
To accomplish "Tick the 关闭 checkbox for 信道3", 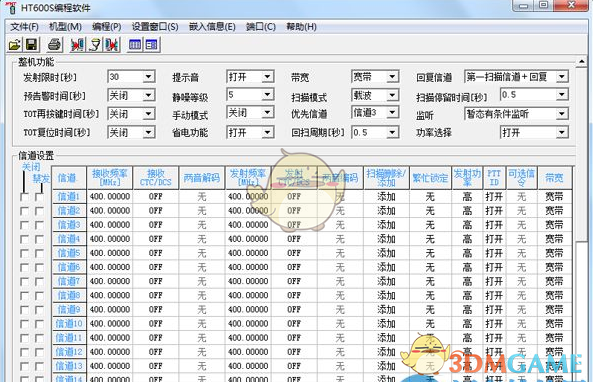I will tap(24, 225).
